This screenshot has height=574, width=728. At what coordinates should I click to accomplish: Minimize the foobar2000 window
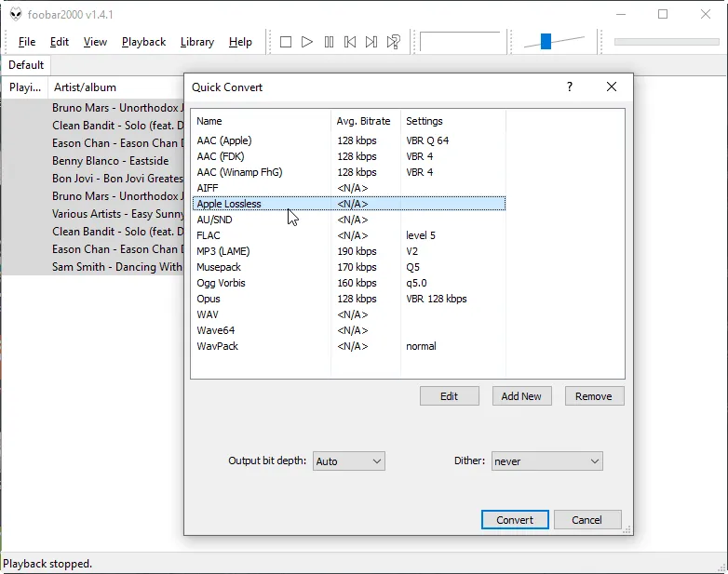coord(621,14)
